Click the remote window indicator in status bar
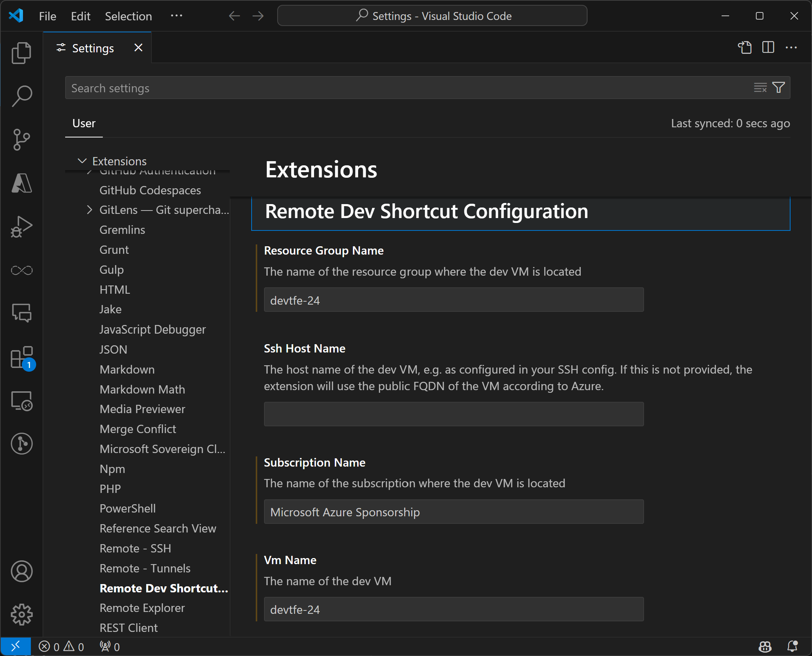Screen dimensions: 812x656 tap(15, 647)
